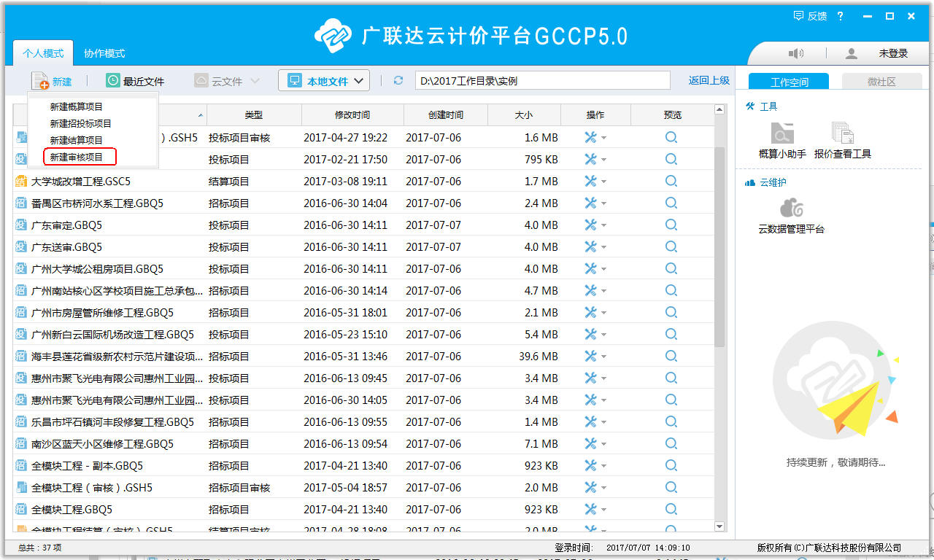Open the 最近文件 list
The height and width of the screenshot is (560, 934).
pos(135,81)
